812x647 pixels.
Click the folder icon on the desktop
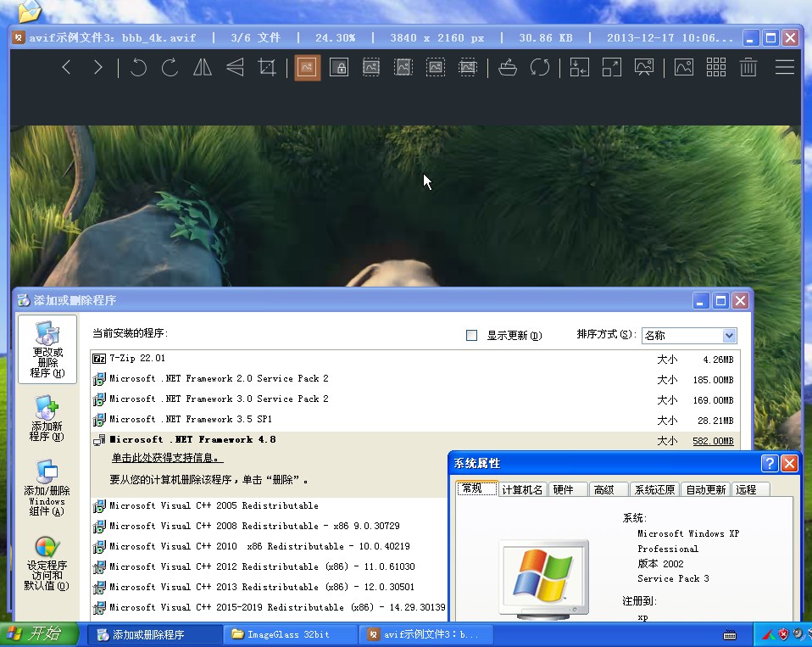(x=30, y=10)
